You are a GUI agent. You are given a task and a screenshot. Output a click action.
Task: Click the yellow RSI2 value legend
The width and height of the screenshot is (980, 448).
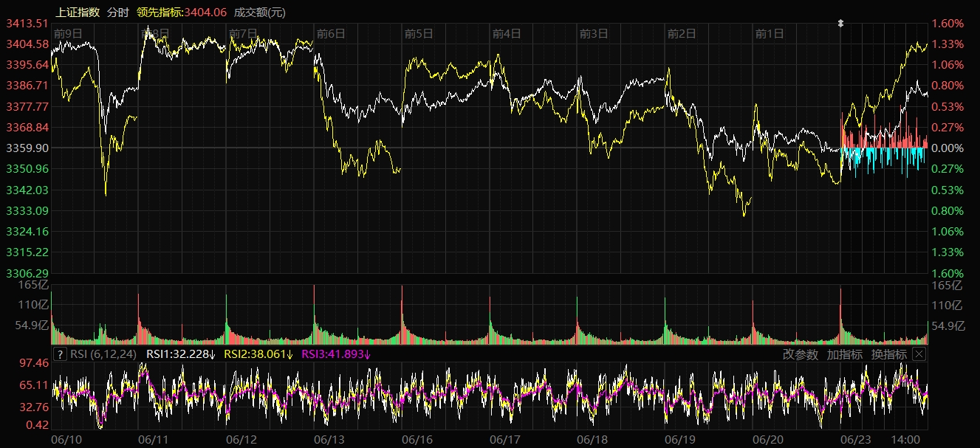(259, 354)
